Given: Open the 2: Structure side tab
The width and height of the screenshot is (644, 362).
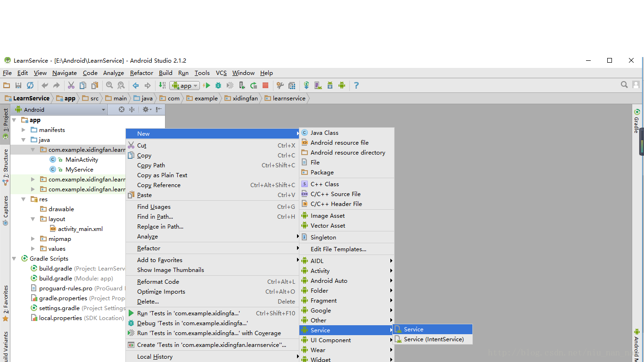Looking at the screenshot, I should 5,166.
